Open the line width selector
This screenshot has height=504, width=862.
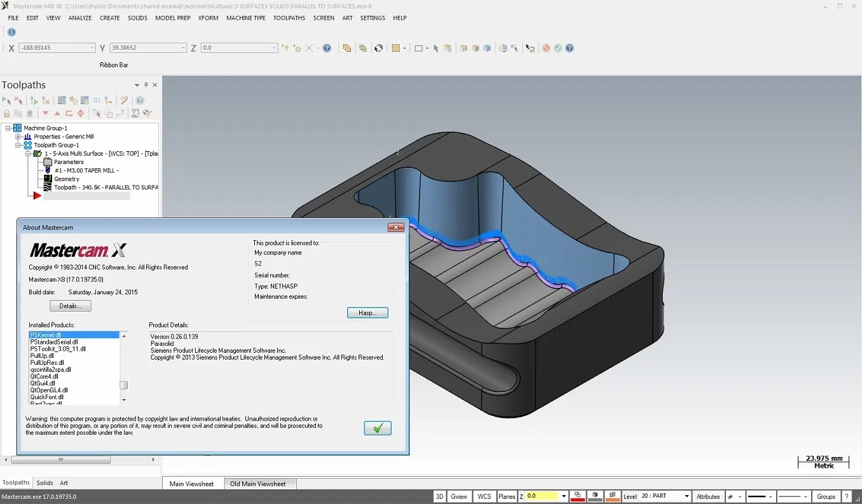click(794, 496)
